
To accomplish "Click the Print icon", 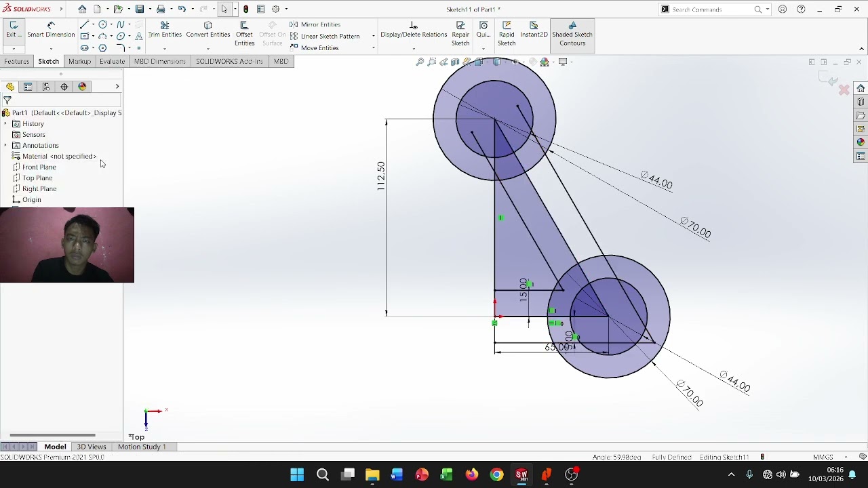I will [x=161, y=9].
